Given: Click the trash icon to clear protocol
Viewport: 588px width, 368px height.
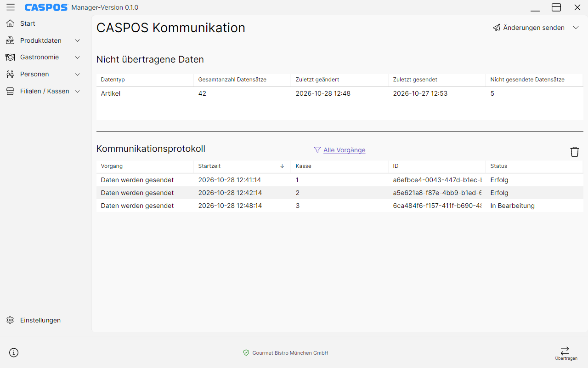Looking at the screenshot, I should click(x=575, y=152).
